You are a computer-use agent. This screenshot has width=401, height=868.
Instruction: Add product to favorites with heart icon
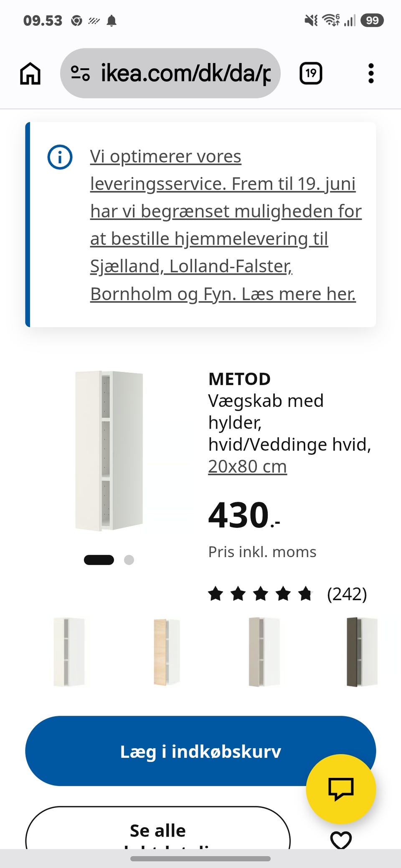[341, 840]
